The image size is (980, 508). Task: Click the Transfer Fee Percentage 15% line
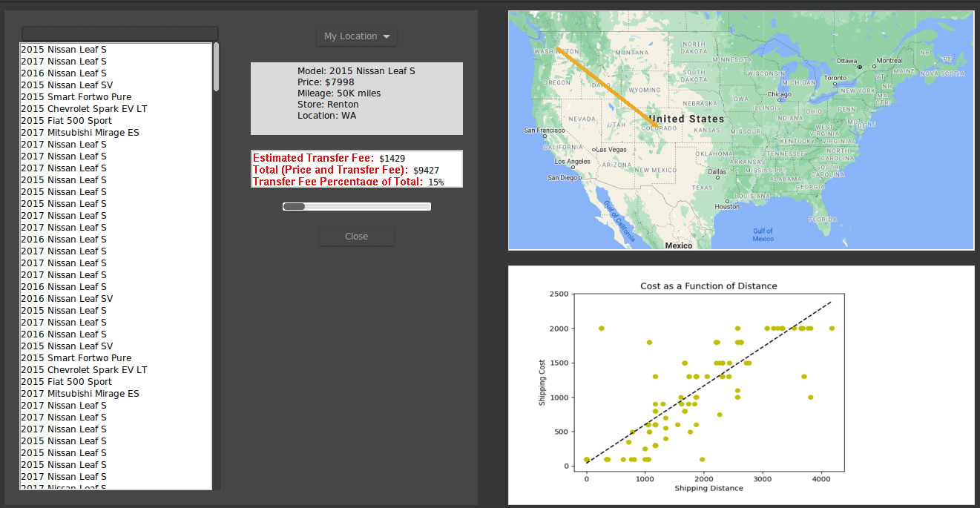tap(349, 182)
